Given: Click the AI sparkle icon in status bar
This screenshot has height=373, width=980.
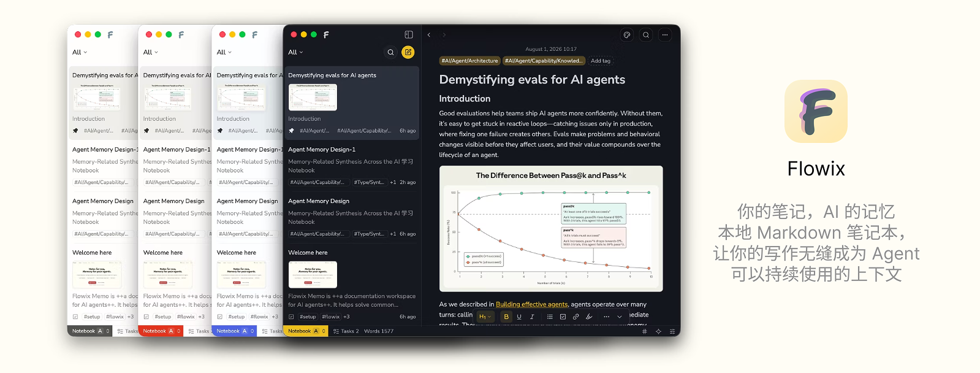Looking at the screenshot, I should [x=659, y=331].
